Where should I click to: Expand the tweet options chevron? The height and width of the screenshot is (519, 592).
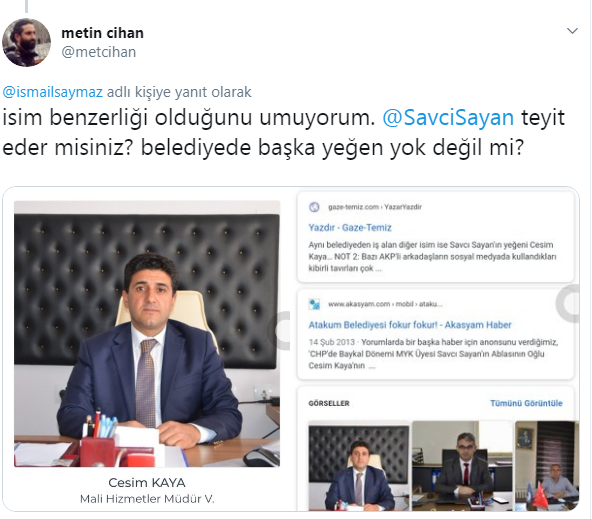click(572, 31)
